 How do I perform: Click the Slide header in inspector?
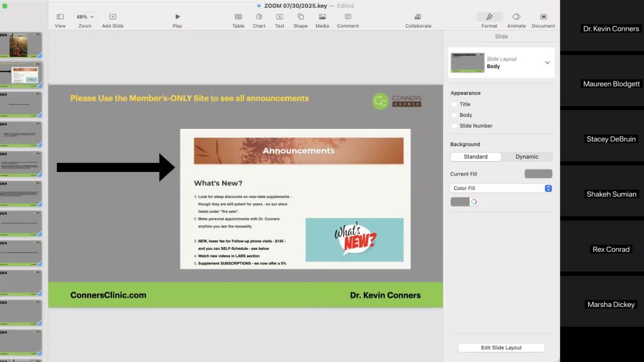[501, 37]
